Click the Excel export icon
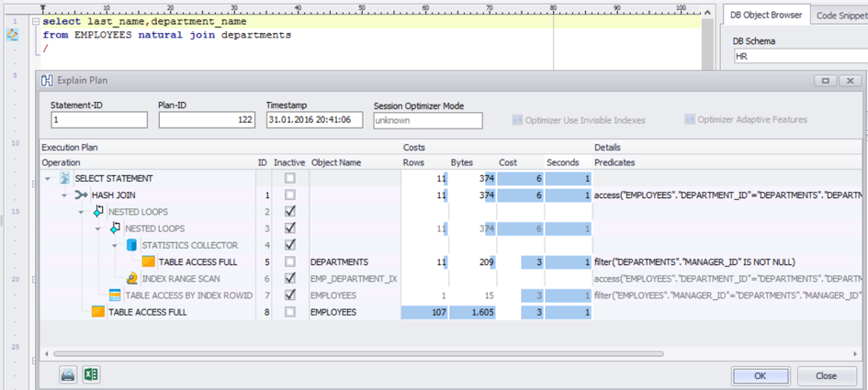The width and height of the screenshot is (868, 390). click(91, 374)
